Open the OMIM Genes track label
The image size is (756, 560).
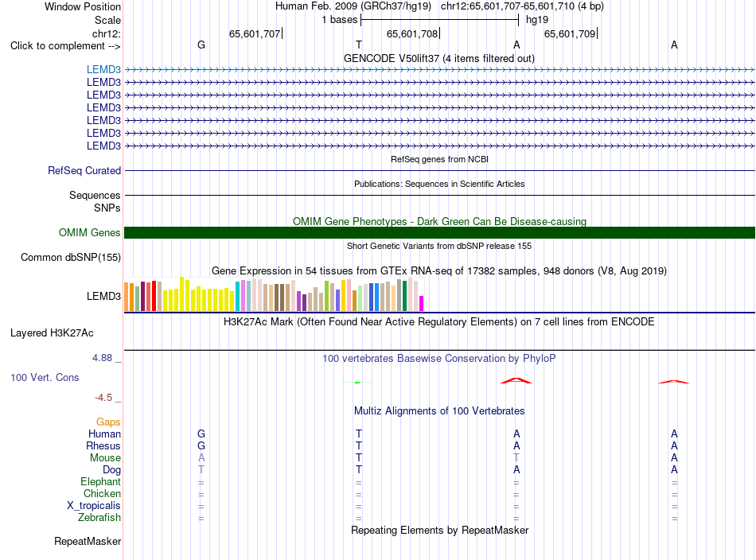(x=90, y=233)
